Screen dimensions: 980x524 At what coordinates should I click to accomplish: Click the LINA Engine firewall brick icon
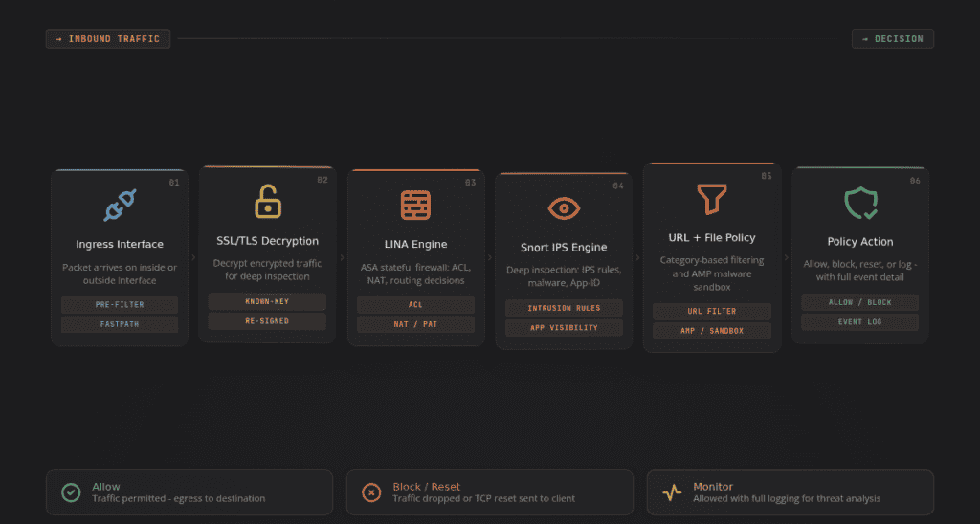[415, 205]
